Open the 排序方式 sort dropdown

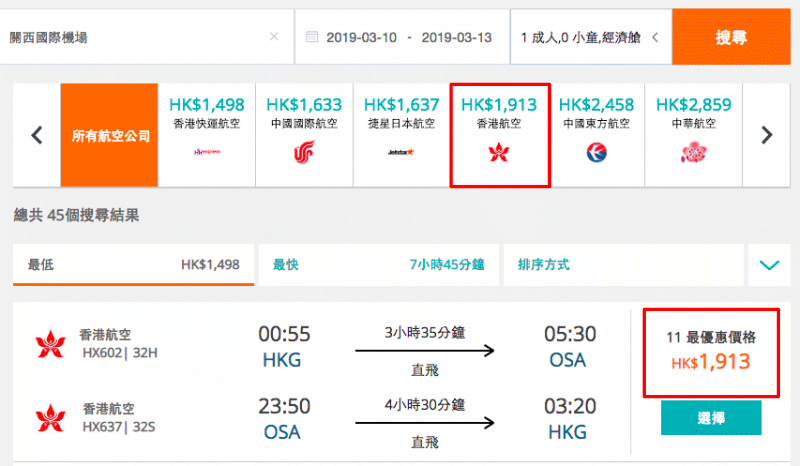click(x=623, y=265)
